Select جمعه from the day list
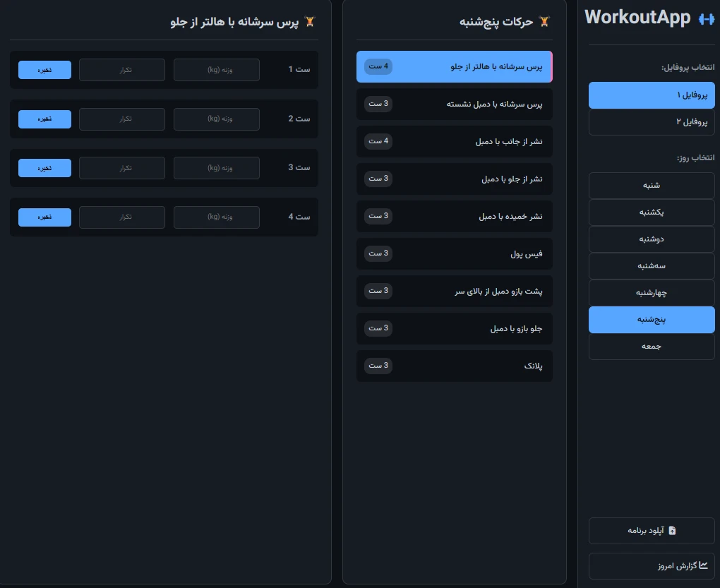This screenshot has width=720, height=588. pos(652,346)
